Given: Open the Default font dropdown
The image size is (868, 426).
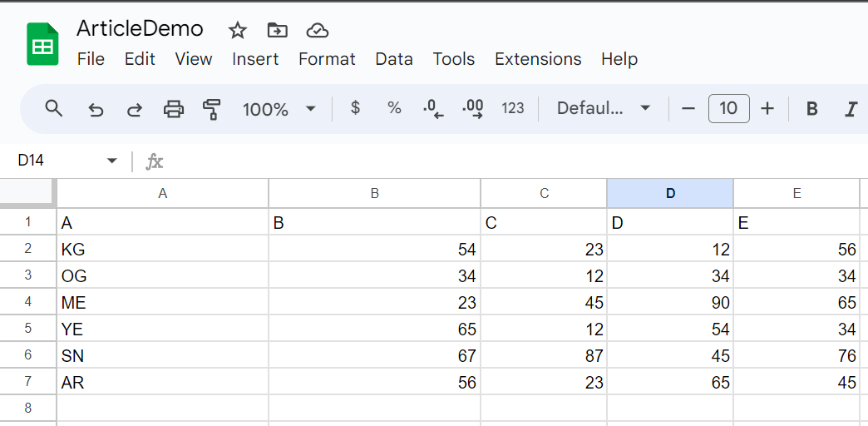Looking at the screenshot, I should pos(604,108).
